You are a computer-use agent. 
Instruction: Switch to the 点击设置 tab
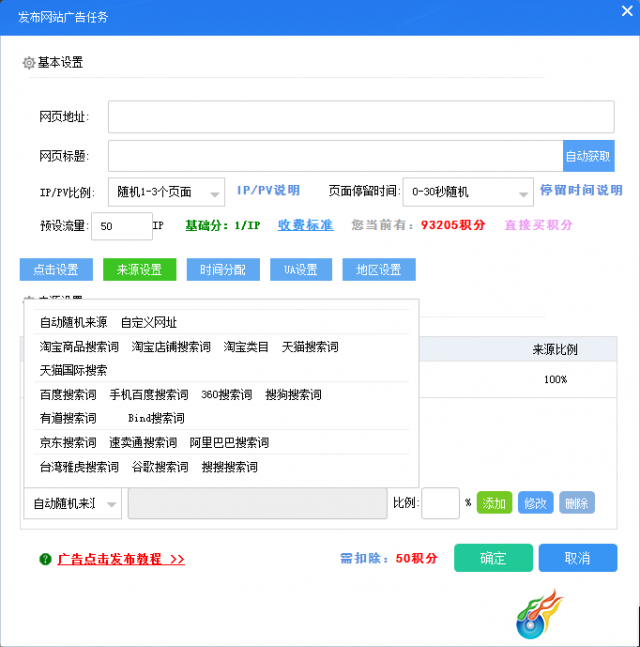pyautogui.click(x=56, y=269)
